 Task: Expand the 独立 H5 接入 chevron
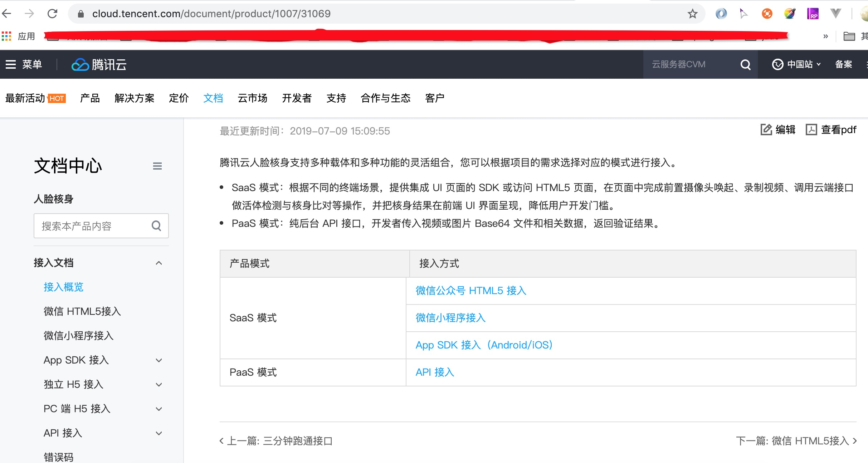pyautogui.click(x=159, y=385)
